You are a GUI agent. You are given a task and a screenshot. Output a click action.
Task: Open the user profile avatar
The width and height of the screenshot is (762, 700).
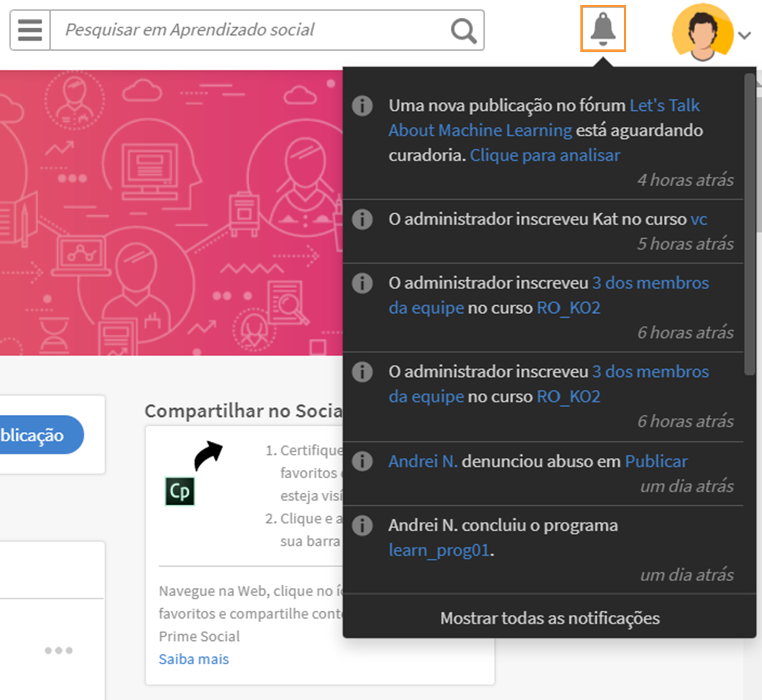pyautogui.click(x=703, y=33)
